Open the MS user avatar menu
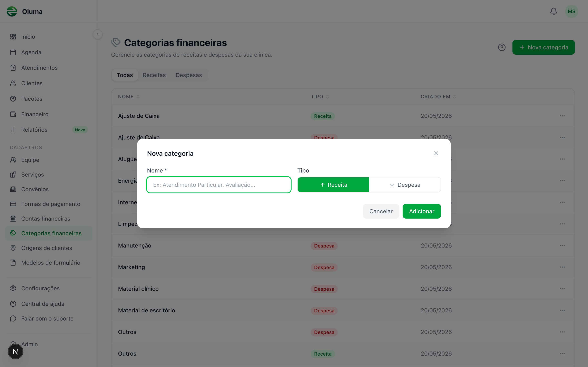Screen dimensions: 588x367 pyautogui.click(x=571, y=11)
